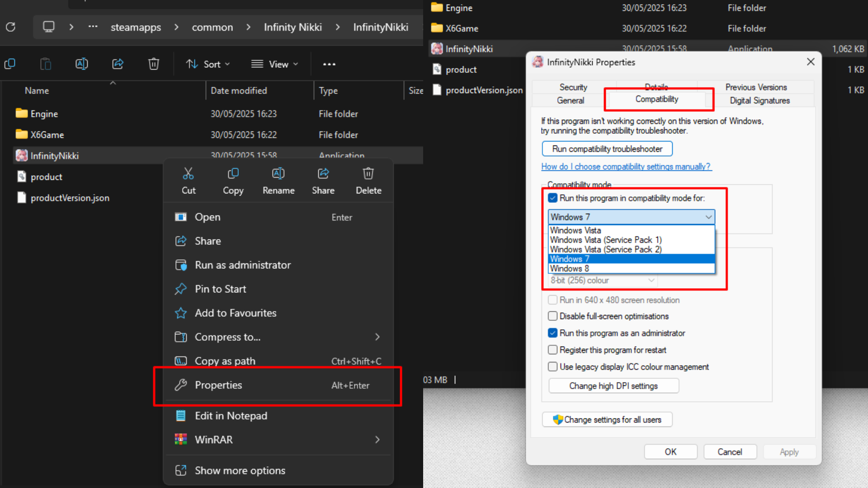Choose Edit in Notepad in context menu

coord(278,416)
